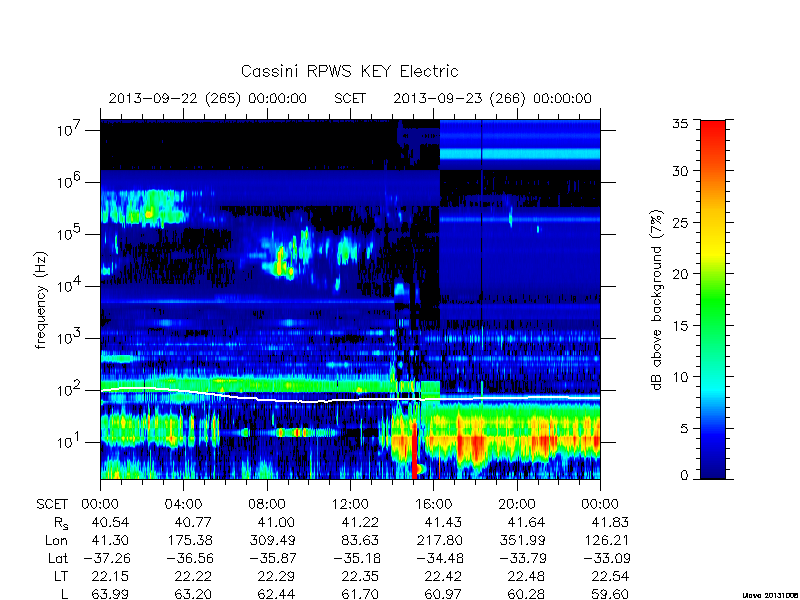
Task: Click the colorbar tick label 15
Action: point(680,326)
